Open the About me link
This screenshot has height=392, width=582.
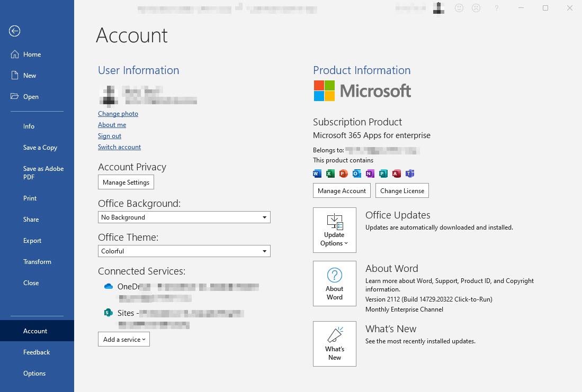click(x=112, y=125)
